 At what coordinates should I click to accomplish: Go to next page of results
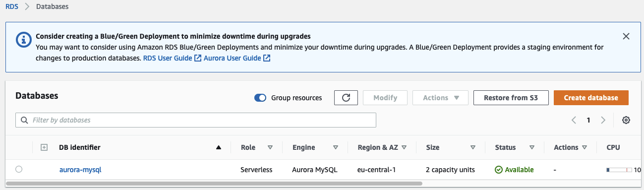point(603,120)
